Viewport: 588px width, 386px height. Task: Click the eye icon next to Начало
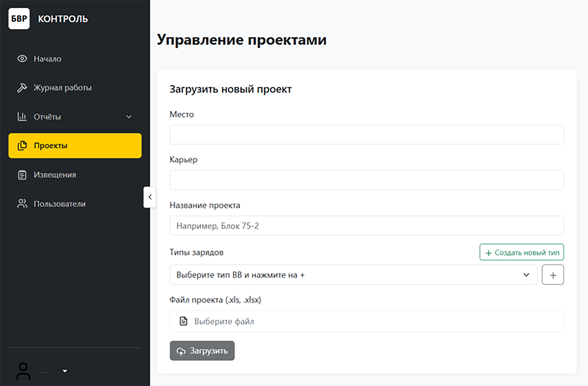pyautogui.click(x=22, y=59)
